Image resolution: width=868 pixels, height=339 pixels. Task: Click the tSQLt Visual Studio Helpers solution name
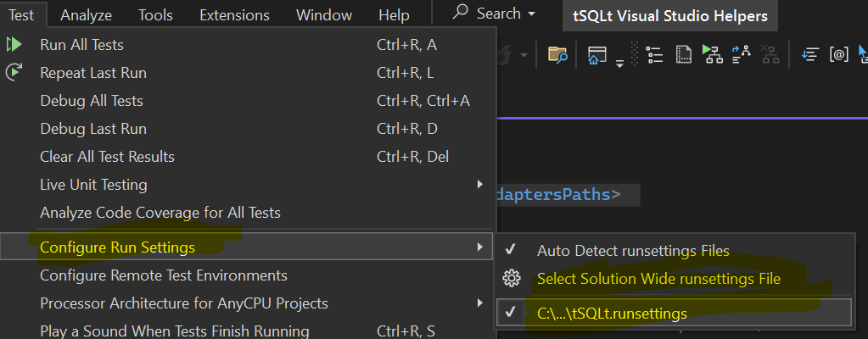point(670,16)
